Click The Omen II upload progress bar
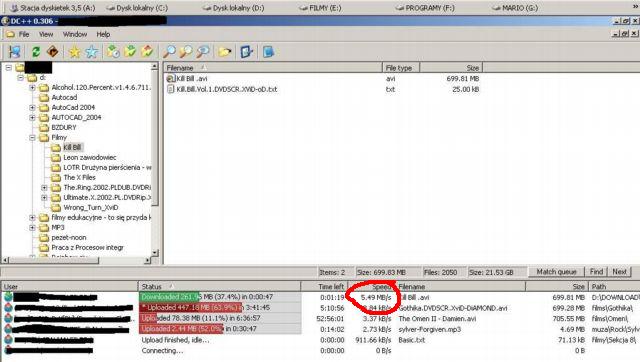Viewport: 640px width, 362px height. (x=220, y=318)
